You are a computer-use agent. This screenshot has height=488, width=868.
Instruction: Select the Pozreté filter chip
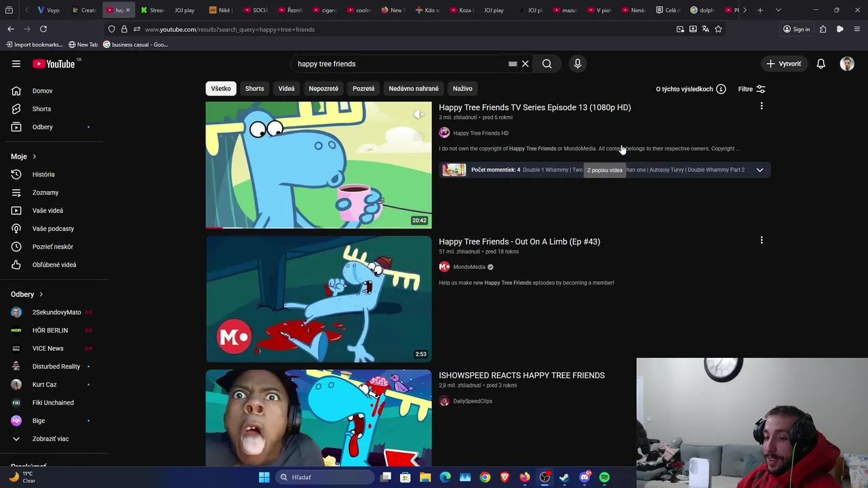363,89
